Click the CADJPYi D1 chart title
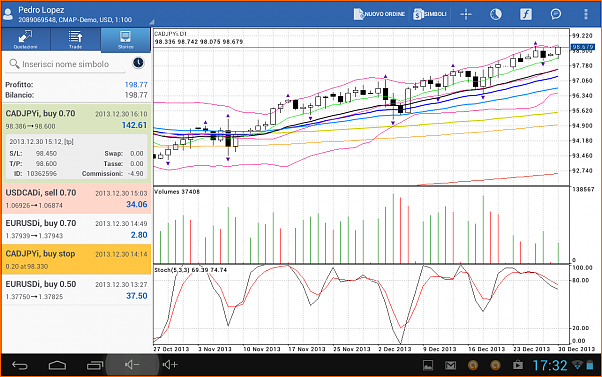Viewport: 602px width, 377px height. coord(170,34)
